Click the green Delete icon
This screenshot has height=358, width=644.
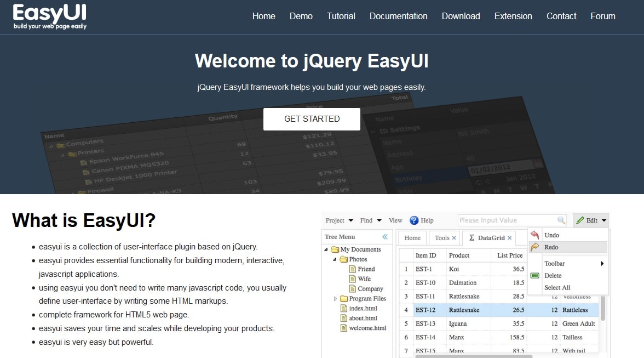tap(534, 275)
